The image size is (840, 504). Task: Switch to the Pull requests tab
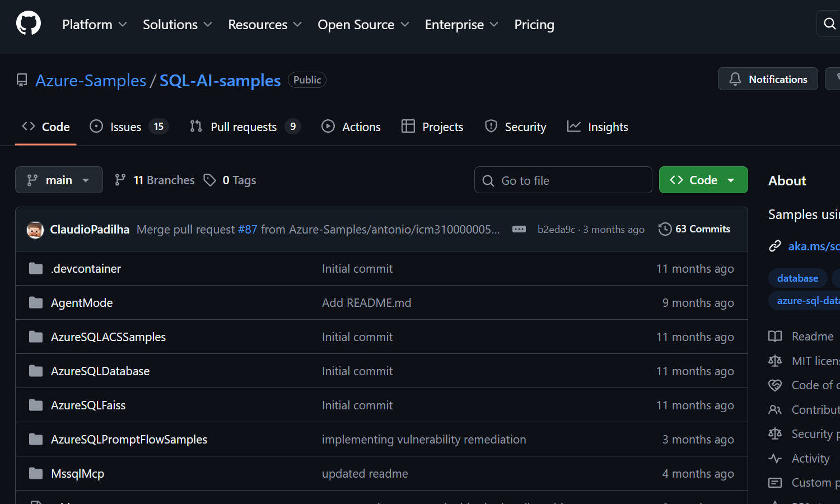pyautogui.click(x=245, y=127)
